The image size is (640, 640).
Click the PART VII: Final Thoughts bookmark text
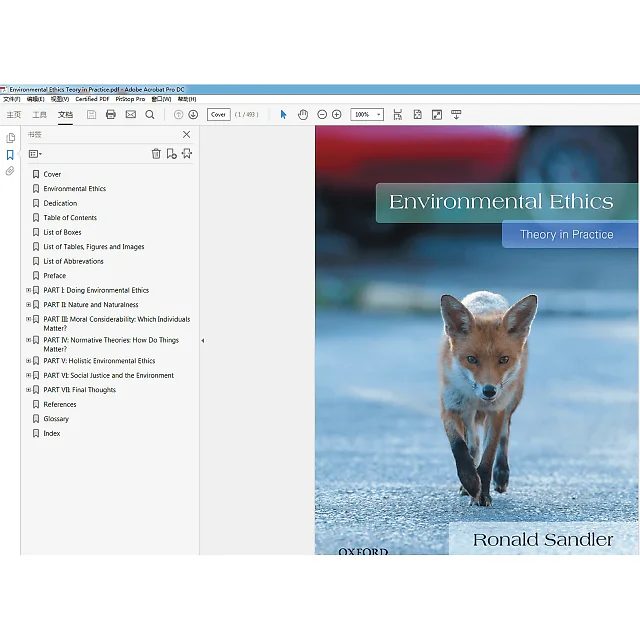(80, 390)
